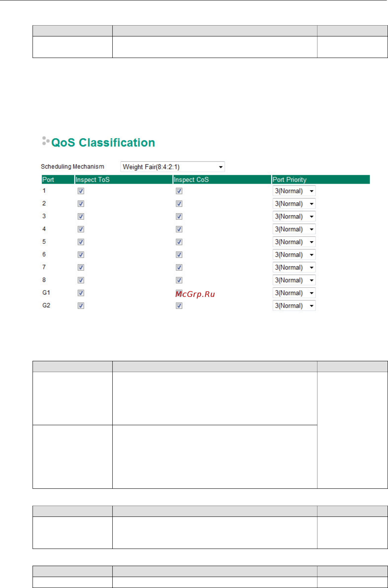Toggle Inspect ToS for port 6
Screen dimensions: 388x588
(81, 255)
